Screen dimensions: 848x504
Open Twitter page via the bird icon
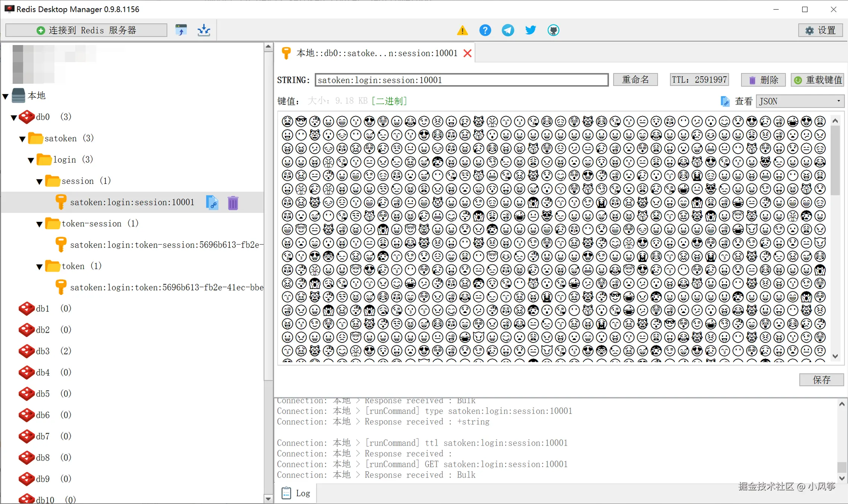(x=530, y=30)
